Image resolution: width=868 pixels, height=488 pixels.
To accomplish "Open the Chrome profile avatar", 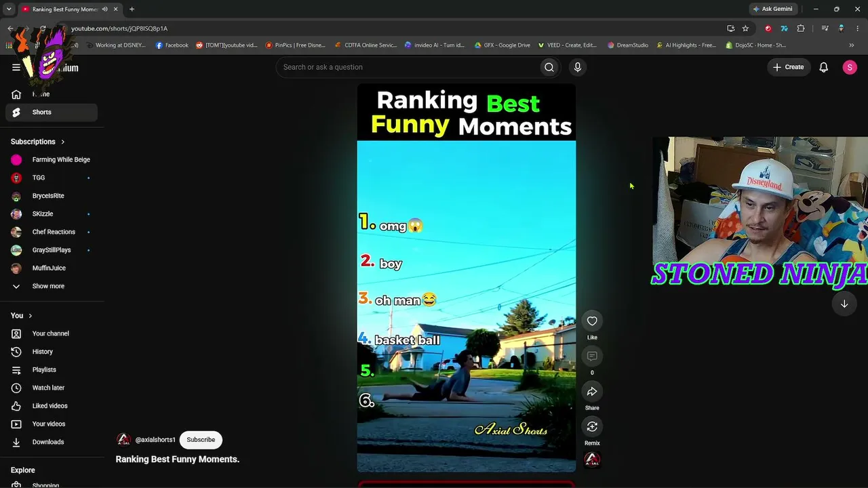I will click(841, 28).
